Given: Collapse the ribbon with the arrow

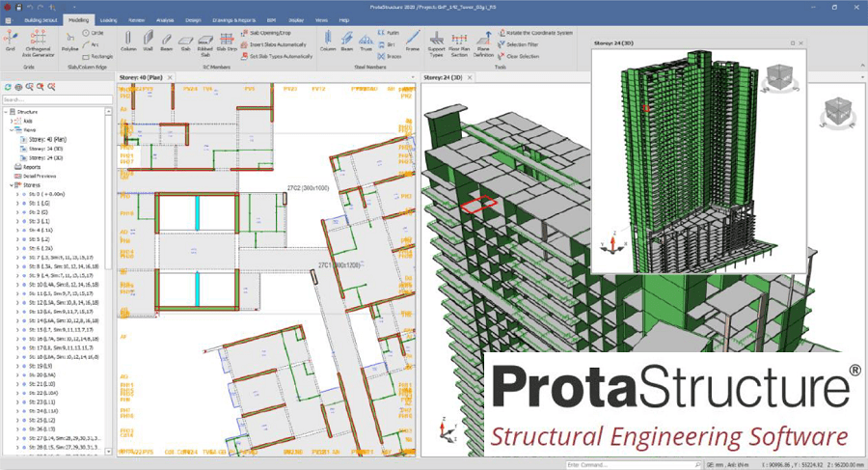Looking at the screenshot, I should coord(861,66).
